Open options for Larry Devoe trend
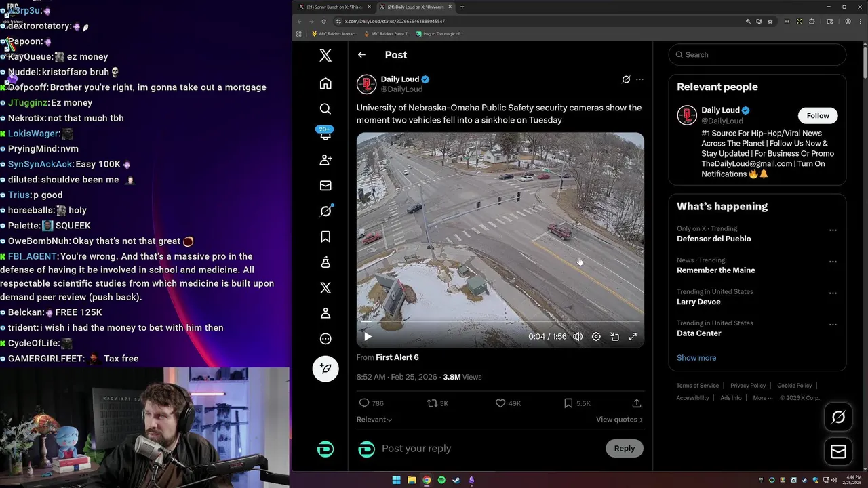 (x=833, y=293)
